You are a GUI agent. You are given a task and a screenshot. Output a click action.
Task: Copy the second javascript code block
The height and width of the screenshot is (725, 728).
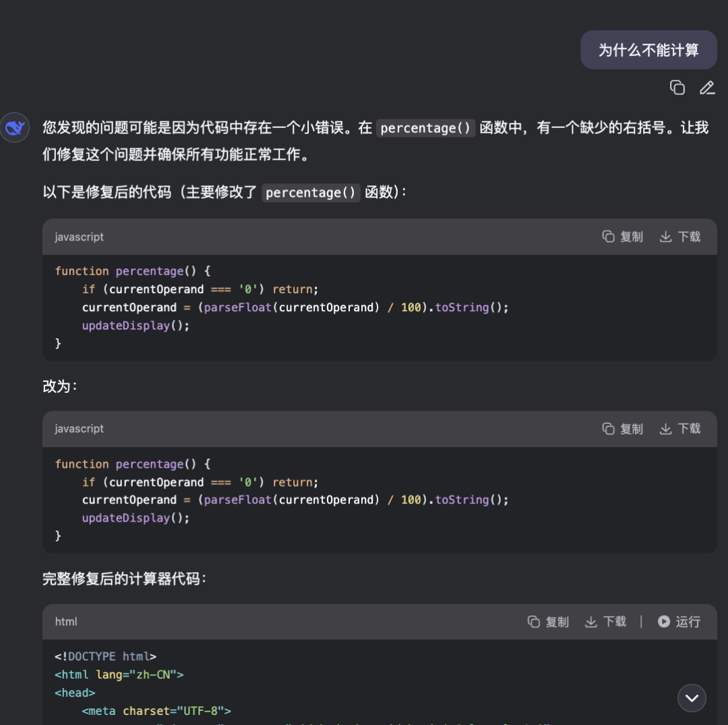click(x=622, y=429)
